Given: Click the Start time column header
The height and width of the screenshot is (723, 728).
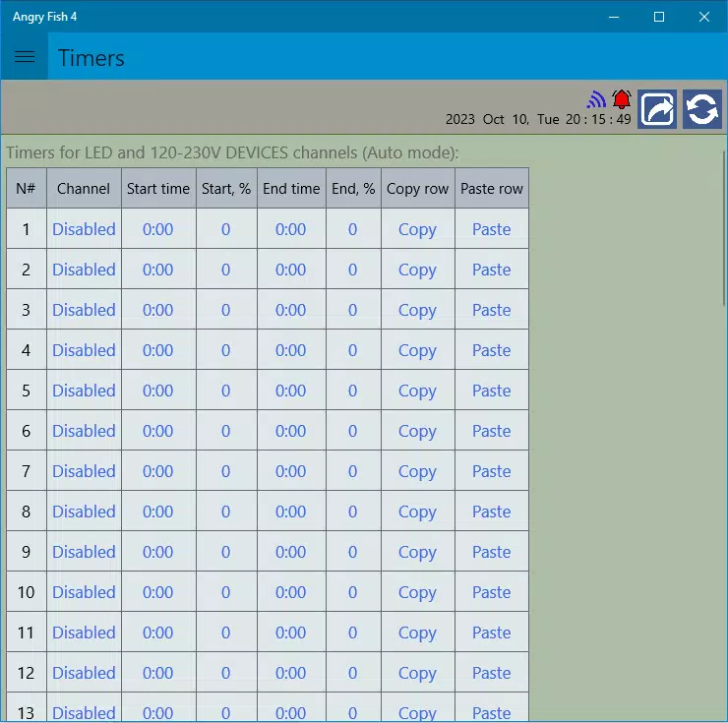Looking at the screenshot, I should (x=158, y=188).
